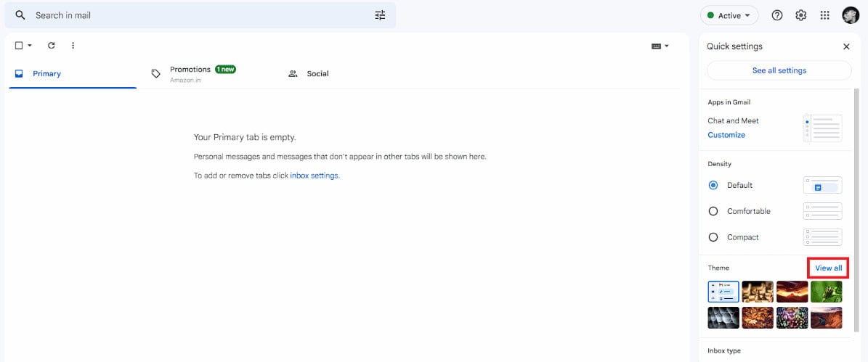The height and width of the screenshot is (362, 868).
Task: Click View all themes link
Action: pos(828,268)
